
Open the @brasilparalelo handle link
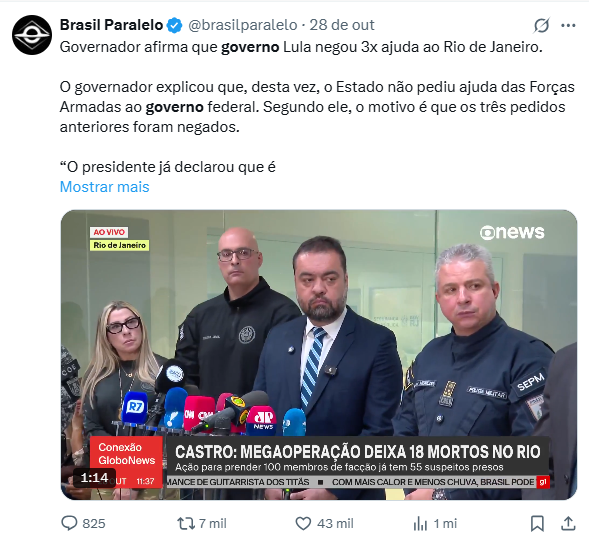243,25
